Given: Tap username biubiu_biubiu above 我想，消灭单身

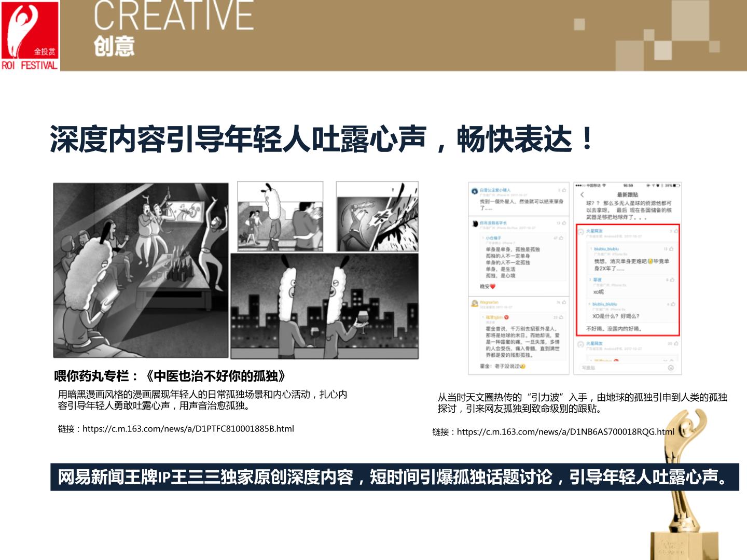Looking at the screenshot, I should point(606,249).
